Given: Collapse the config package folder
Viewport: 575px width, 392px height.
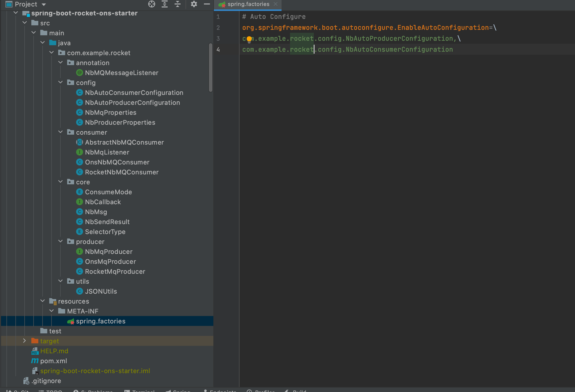Looking at the screenshot, I should coord(60,82).
